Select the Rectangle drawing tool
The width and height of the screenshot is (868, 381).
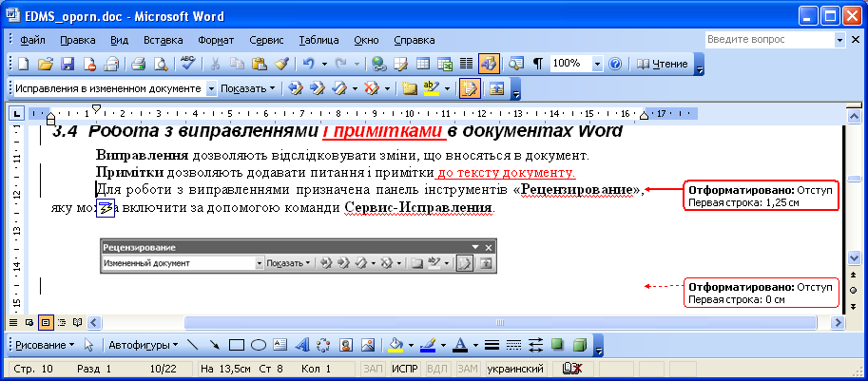coord(237,346)
